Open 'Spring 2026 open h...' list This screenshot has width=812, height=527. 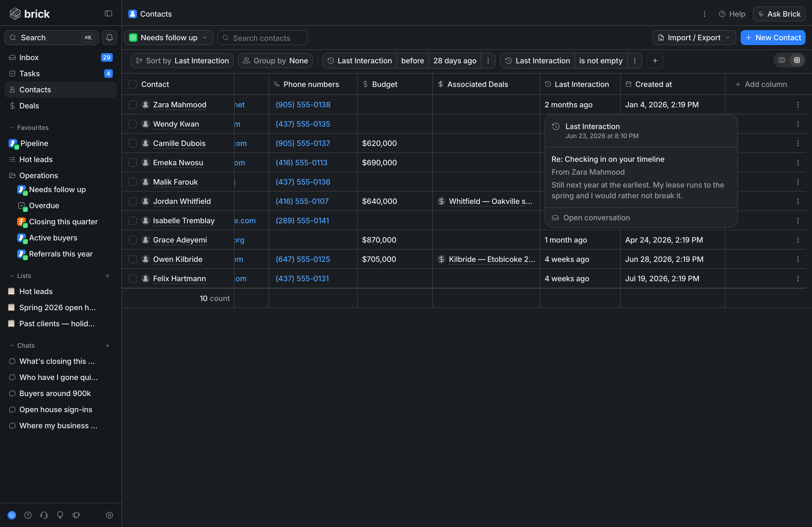[x=61, y=308]
